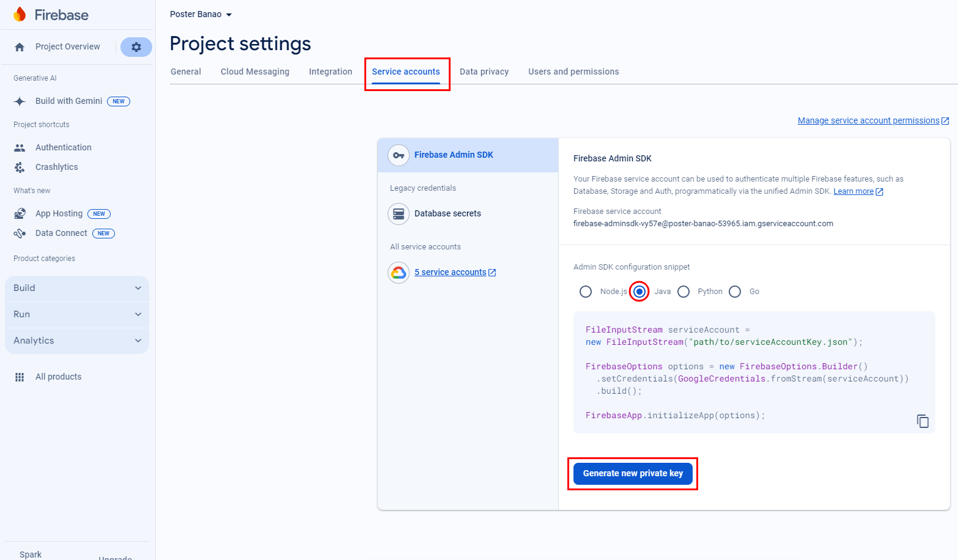Select the Python radio button
Image resolution: width=958 pixels, height=560 pixels.
coord(683,292)
